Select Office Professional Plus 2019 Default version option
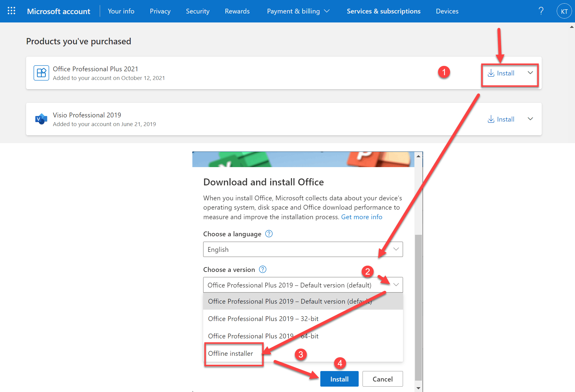 pos(303,301)
